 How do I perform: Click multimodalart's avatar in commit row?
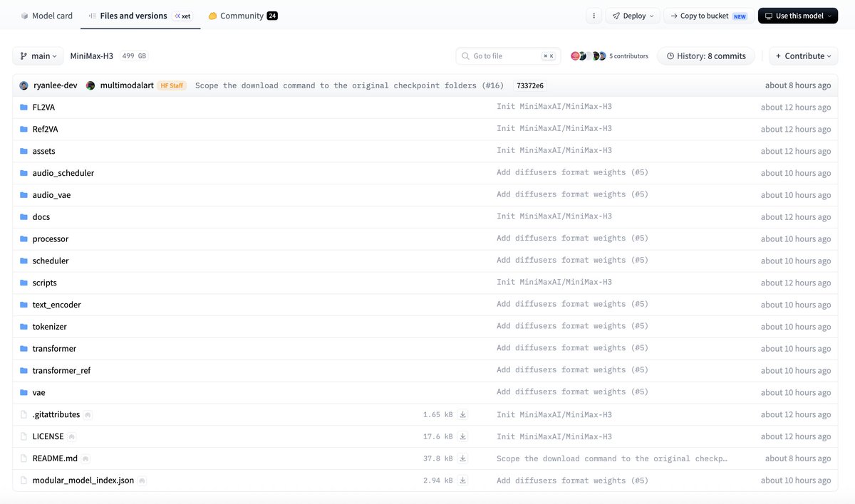[90, 85]
